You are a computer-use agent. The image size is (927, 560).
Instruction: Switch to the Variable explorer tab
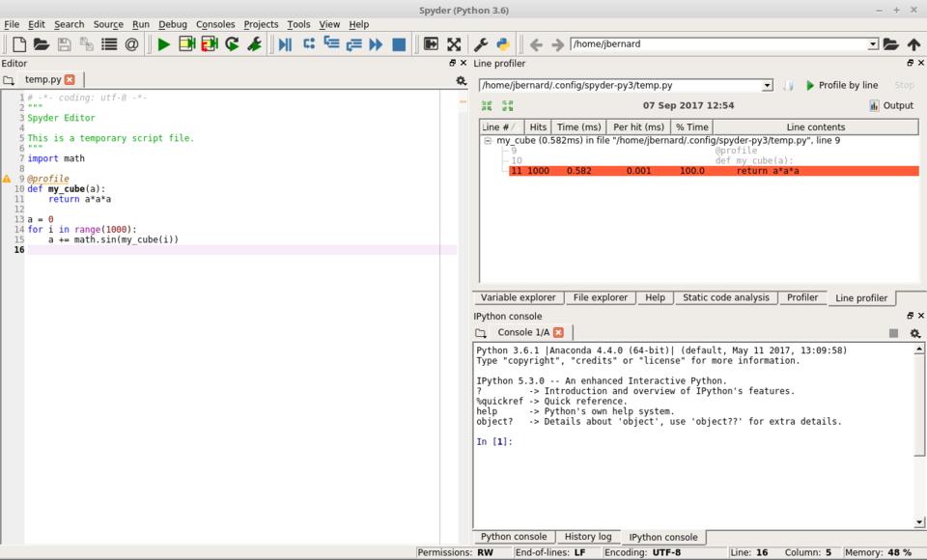pos(518,298)
